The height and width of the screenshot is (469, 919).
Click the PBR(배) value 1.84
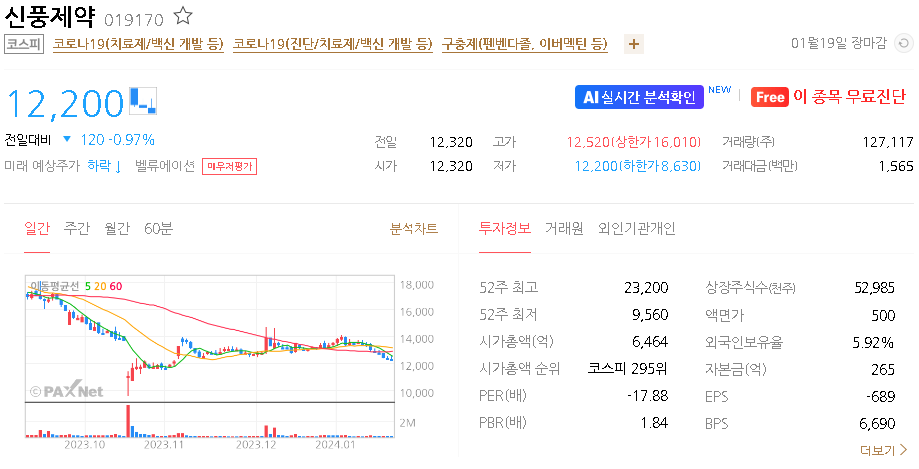[x=655, y=423]
